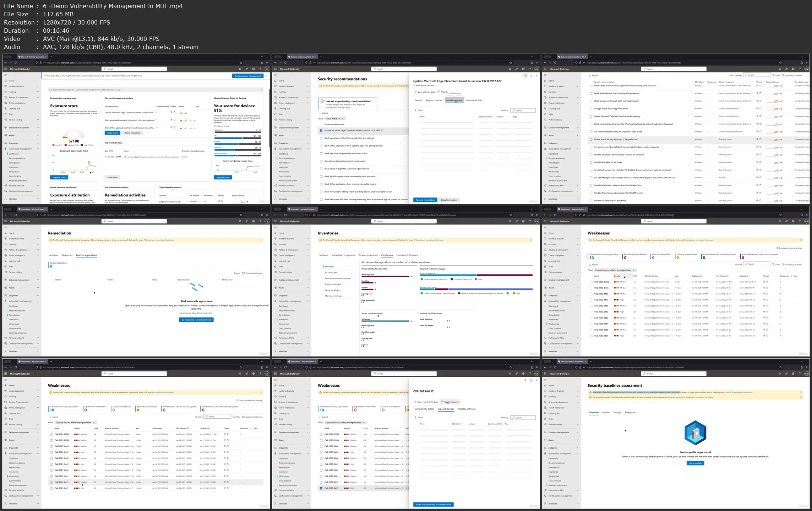Close the Update Microsoft Edge side panel
The image size is (812, 511).
coord(536,76)
